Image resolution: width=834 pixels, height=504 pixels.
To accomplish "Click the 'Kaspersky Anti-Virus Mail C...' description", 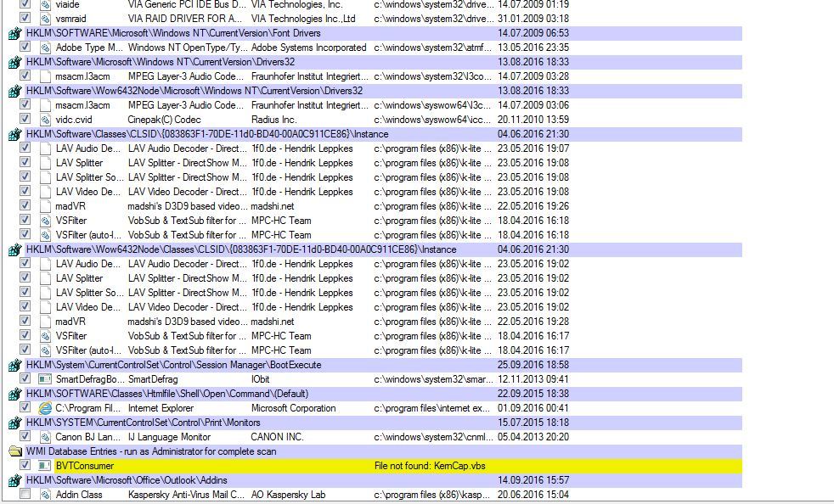I will pos(186,495).
